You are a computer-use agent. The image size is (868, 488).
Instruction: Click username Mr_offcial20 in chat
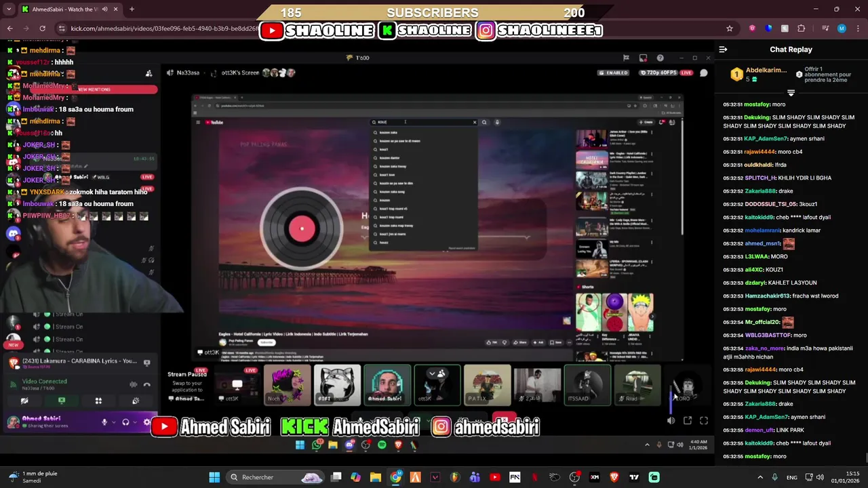(762, 322)
